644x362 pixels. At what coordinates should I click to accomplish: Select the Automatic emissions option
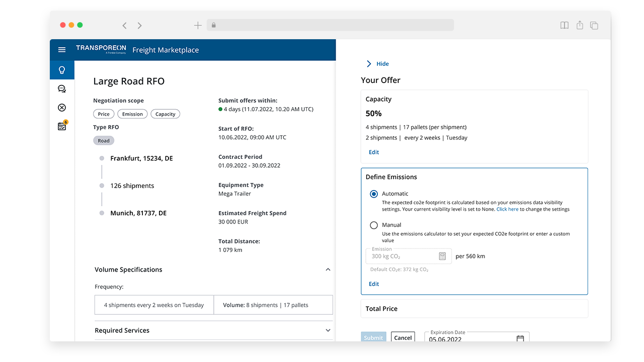[374, 194]
